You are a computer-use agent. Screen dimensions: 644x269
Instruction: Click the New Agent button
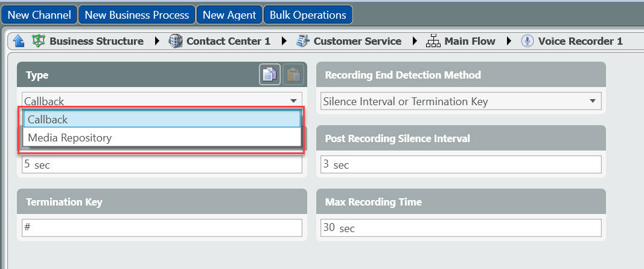[229, 15]
